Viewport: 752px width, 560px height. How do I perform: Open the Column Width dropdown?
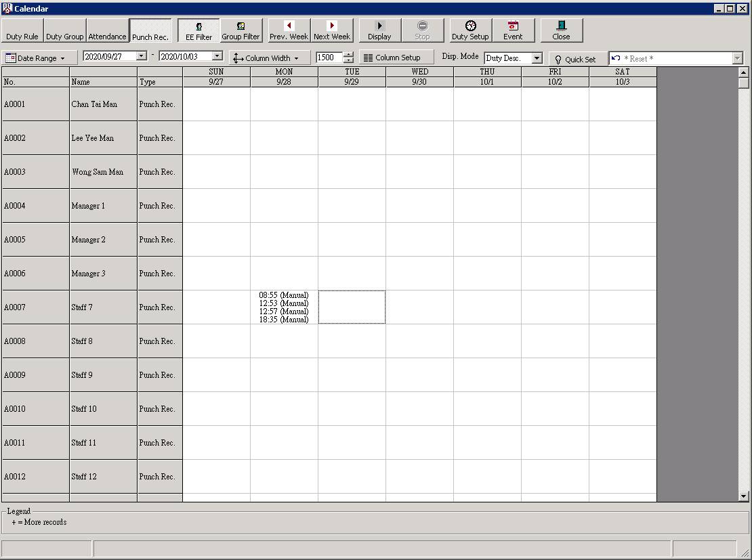click(269, 58)
